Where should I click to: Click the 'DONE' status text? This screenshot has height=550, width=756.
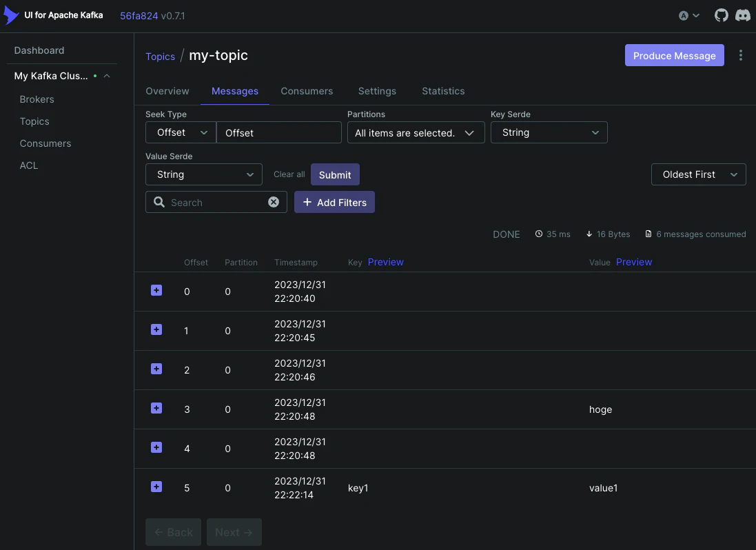[507, 235]
